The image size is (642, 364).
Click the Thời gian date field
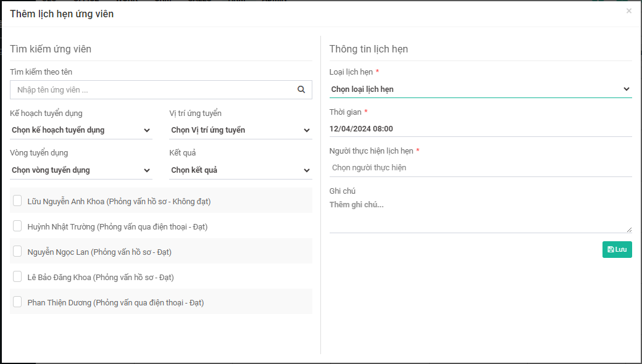480,129
